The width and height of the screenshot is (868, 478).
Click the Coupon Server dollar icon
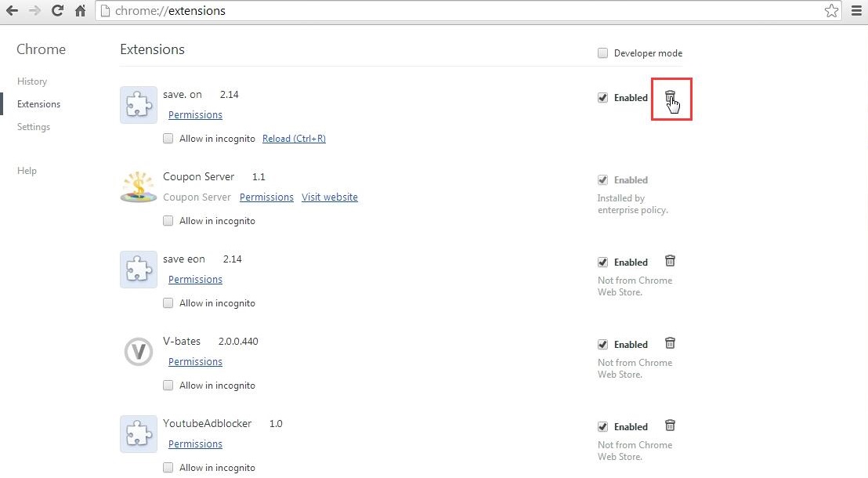[x=139, y=187]
